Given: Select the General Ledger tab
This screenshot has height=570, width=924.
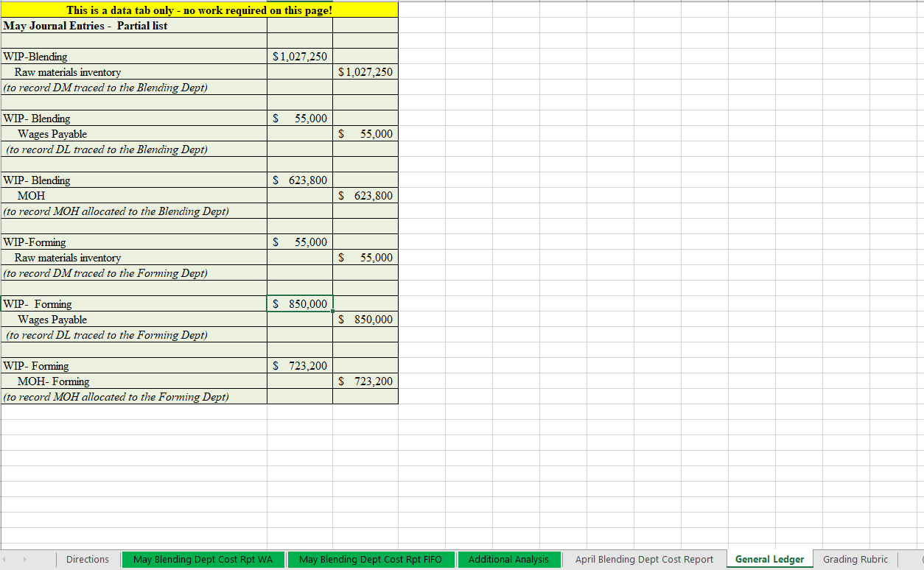Looking at the screenshot, I should [x=769, y=559].
